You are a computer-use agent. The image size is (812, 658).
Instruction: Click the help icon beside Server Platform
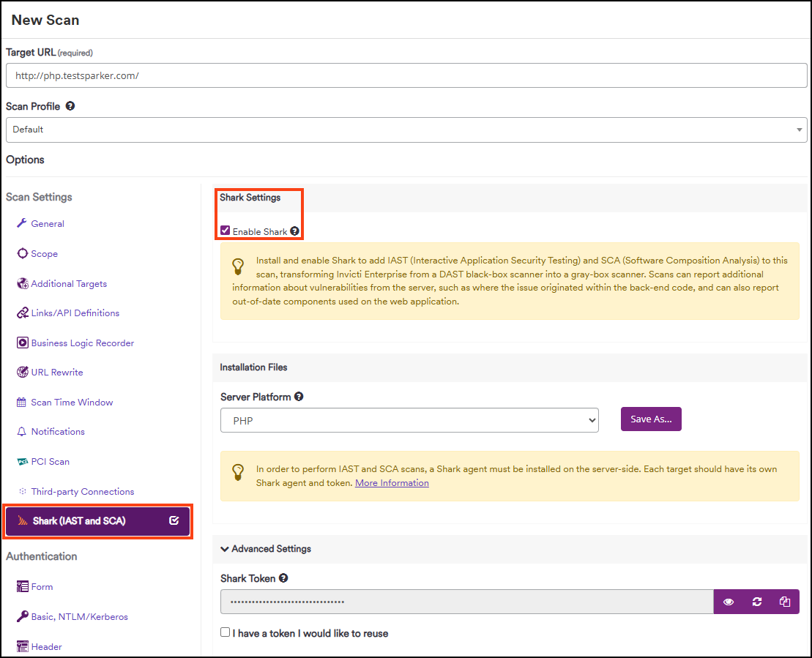pyautogui.click(x=299, y=397)
